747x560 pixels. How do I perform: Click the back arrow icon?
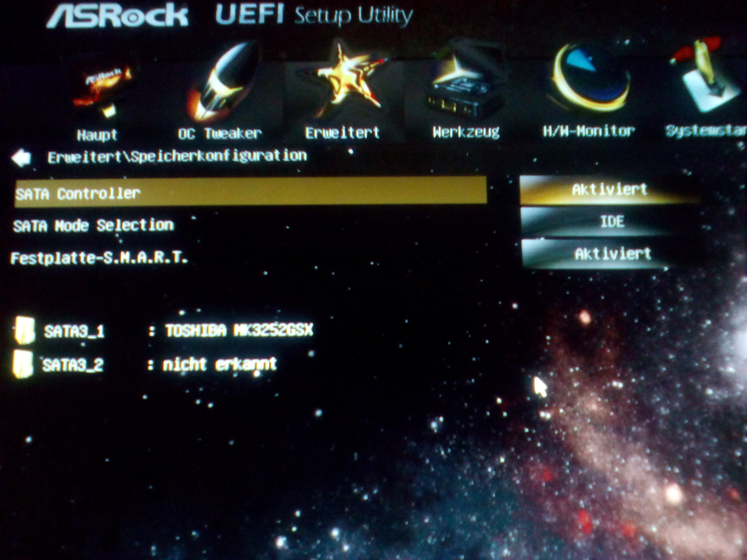[21, 158]
